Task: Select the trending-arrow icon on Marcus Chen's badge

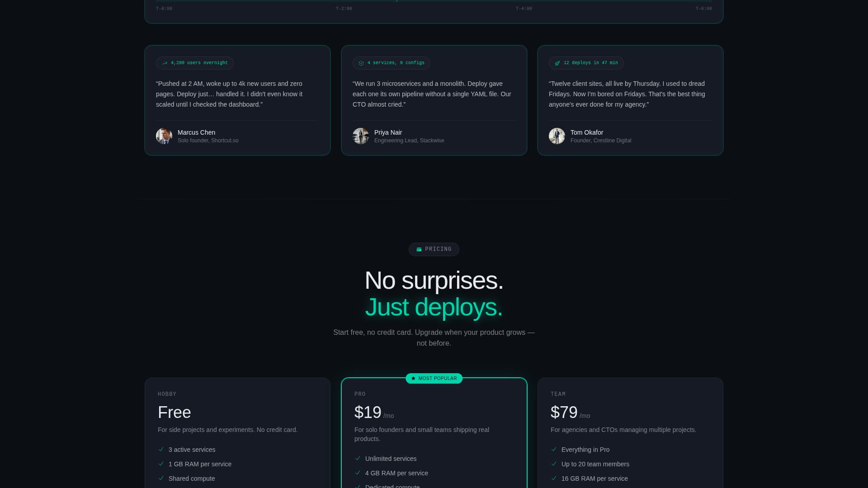Action: click(x=164, y=63)
